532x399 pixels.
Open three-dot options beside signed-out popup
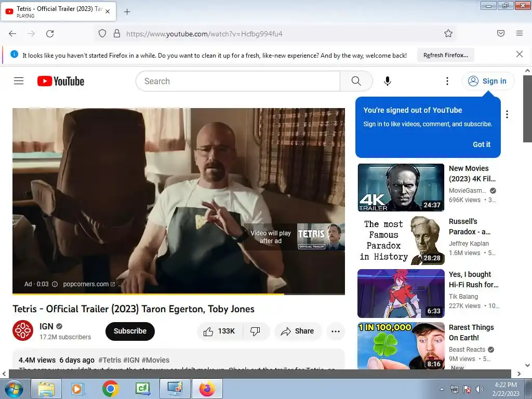click(x=507, y=114)
